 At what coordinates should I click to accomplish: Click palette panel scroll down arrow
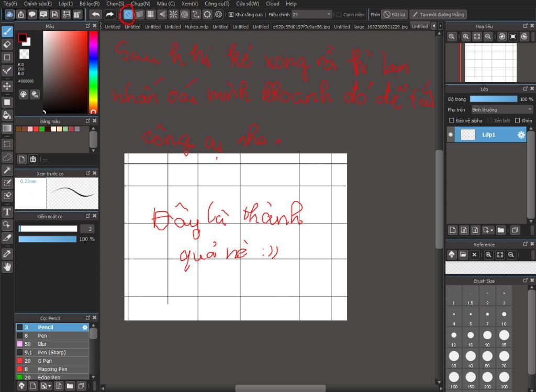[x=93, y=150]
